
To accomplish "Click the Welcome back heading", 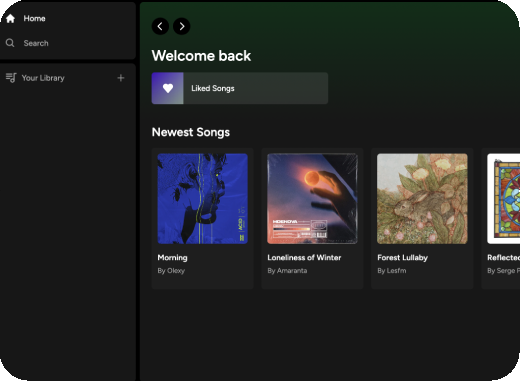I will coord(201,56).
